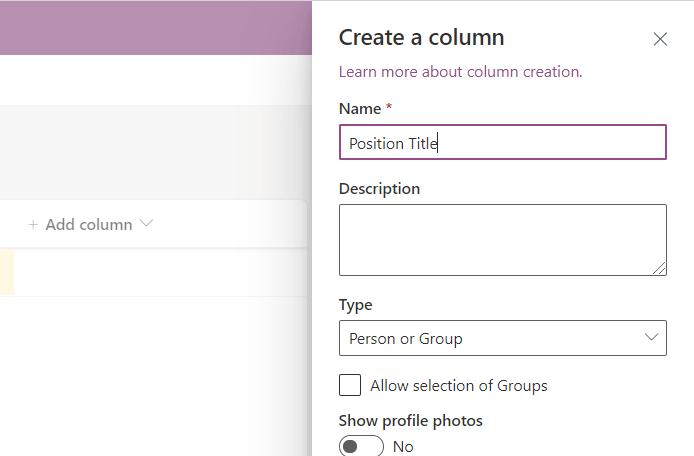Click the Create a column heading
This screenshot has height=456, width=694.
click(x=421, y=38)
